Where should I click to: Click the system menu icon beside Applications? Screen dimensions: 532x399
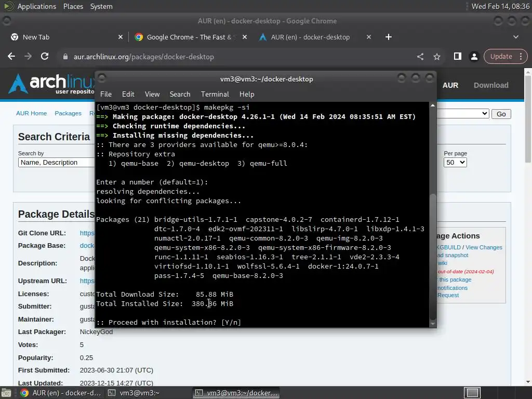click(8, 6)
